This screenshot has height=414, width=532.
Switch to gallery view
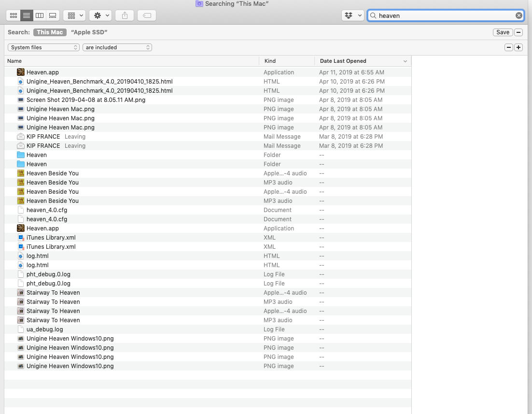pyautogui.click(x=53, y=15)
